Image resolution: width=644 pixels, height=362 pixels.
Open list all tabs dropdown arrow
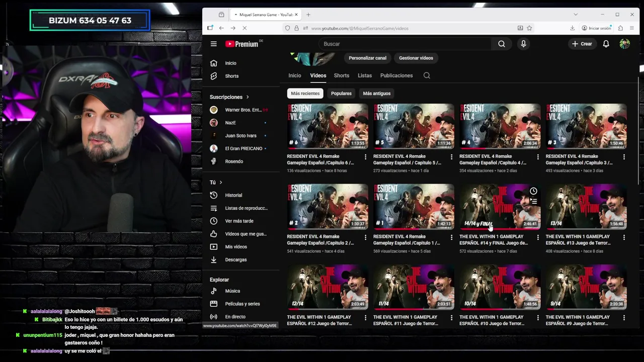(576, 15)
